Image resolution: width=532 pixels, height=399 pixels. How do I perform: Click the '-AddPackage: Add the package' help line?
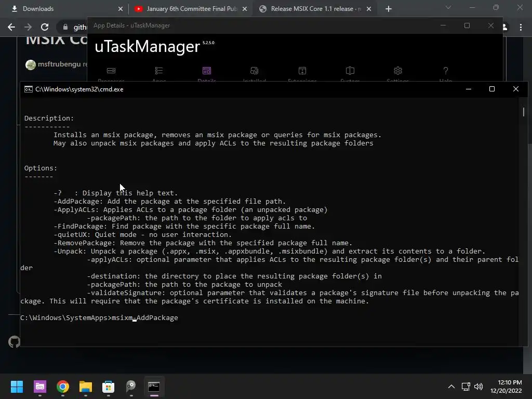pos(170,202)
